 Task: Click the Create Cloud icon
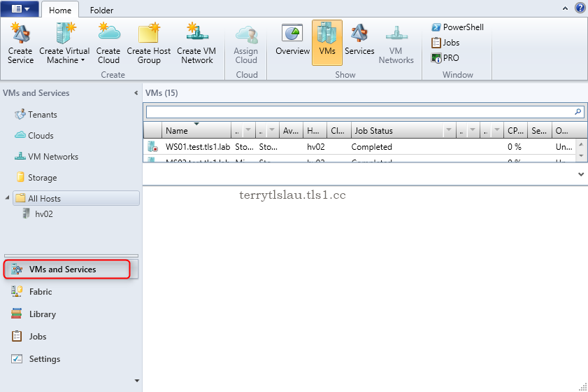click(108, 43)
